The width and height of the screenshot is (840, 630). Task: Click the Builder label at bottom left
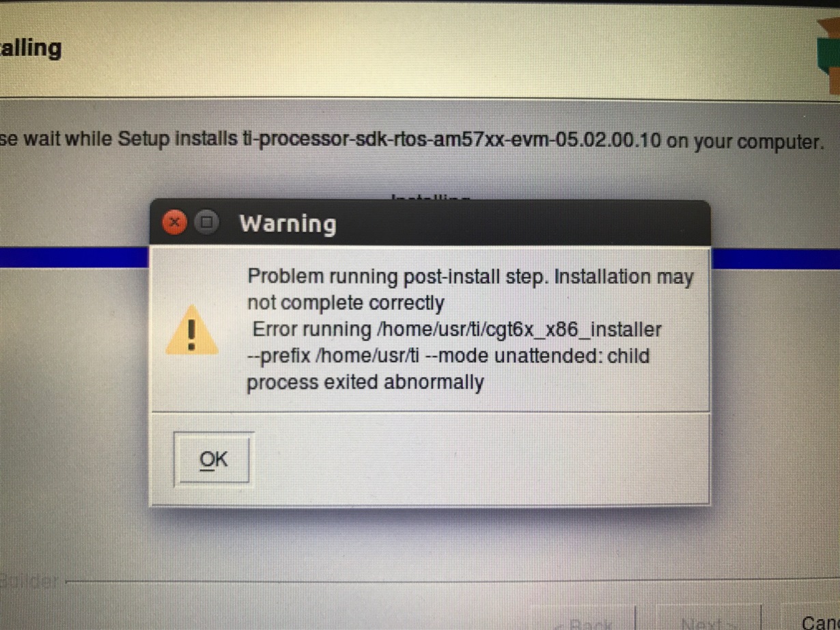pos(29,582)
